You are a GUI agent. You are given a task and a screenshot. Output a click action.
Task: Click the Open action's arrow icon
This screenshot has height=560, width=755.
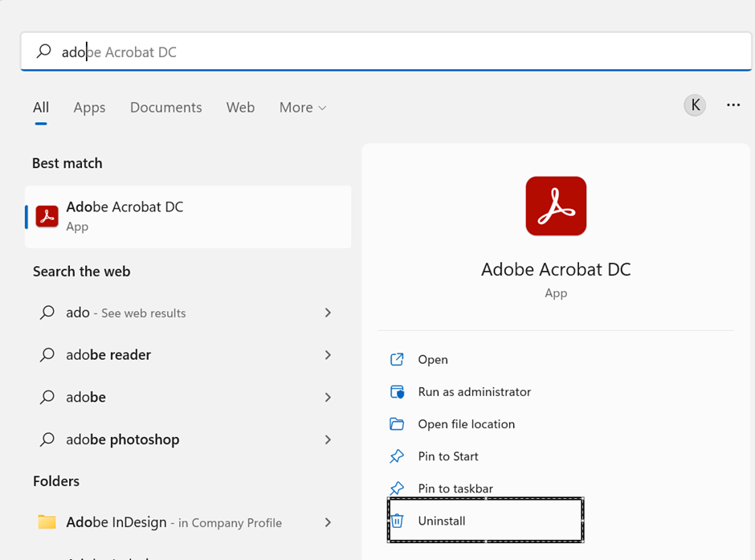(397, 359)
